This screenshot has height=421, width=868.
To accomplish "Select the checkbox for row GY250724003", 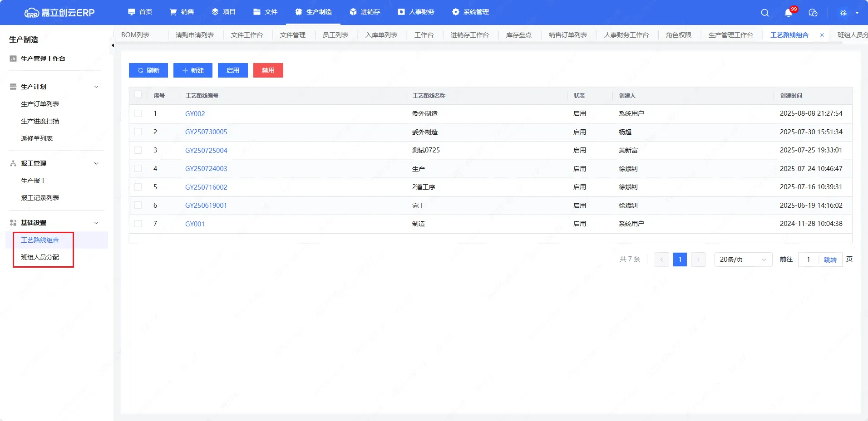I will [x=138, y=168].
